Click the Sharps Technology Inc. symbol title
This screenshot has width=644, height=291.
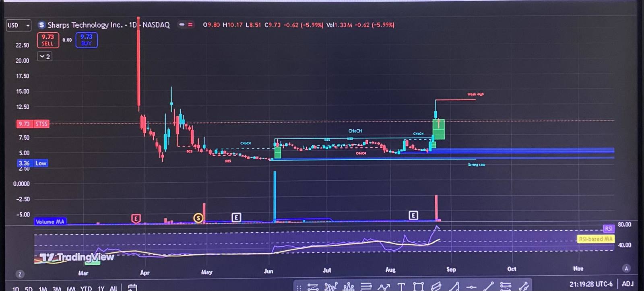coord(85,25)
